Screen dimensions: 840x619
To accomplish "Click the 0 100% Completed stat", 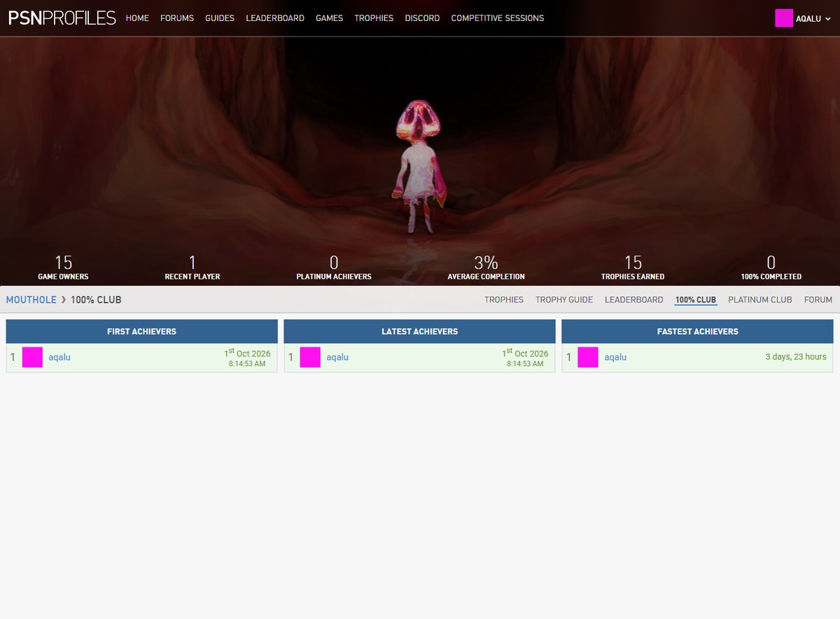I will pyautogui.click(x=771, y=267).
